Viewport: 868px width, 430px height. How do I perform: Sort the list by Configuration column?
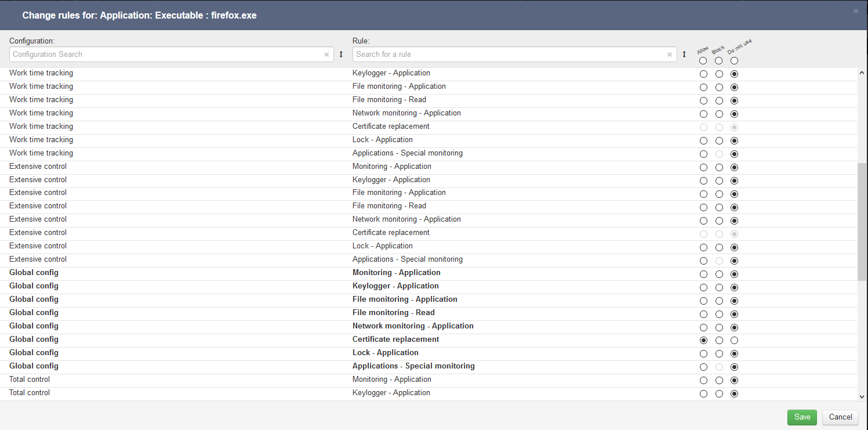[x=341, y=55]
